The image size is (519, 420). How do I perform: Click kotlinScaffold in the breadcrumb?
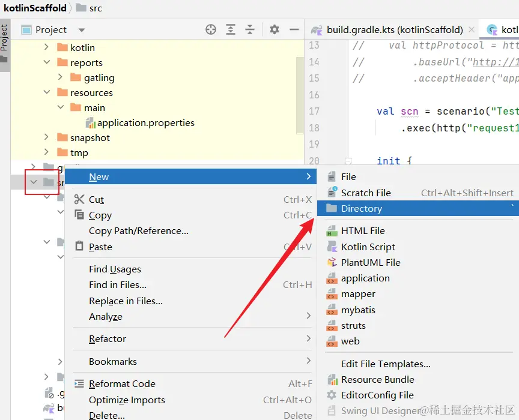click(35, 8)
